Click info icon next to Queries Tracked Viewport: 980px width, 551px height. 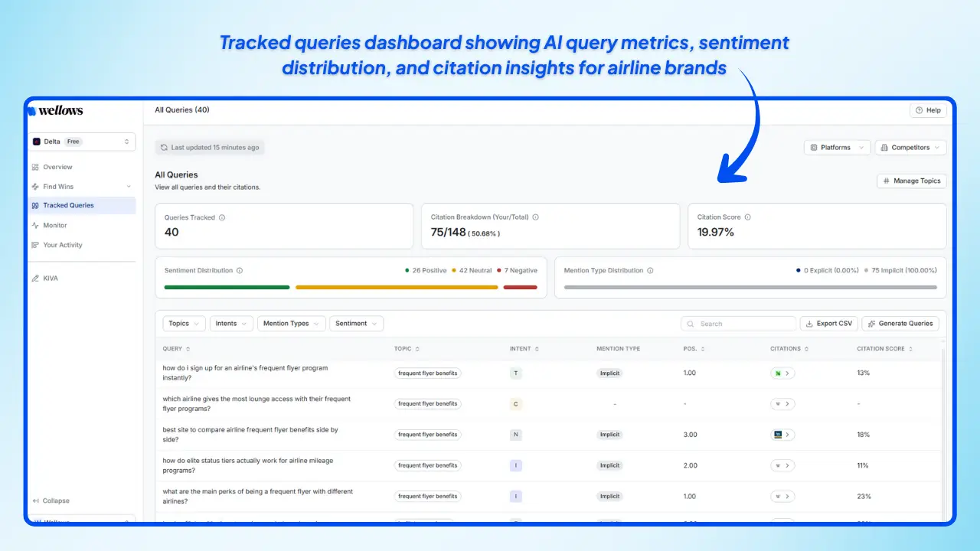(222, 217)
